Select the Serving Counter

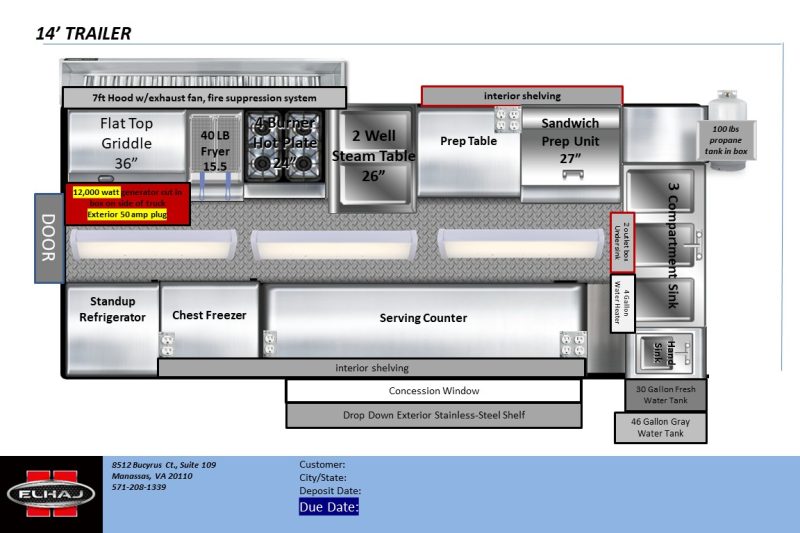[423, 320]
